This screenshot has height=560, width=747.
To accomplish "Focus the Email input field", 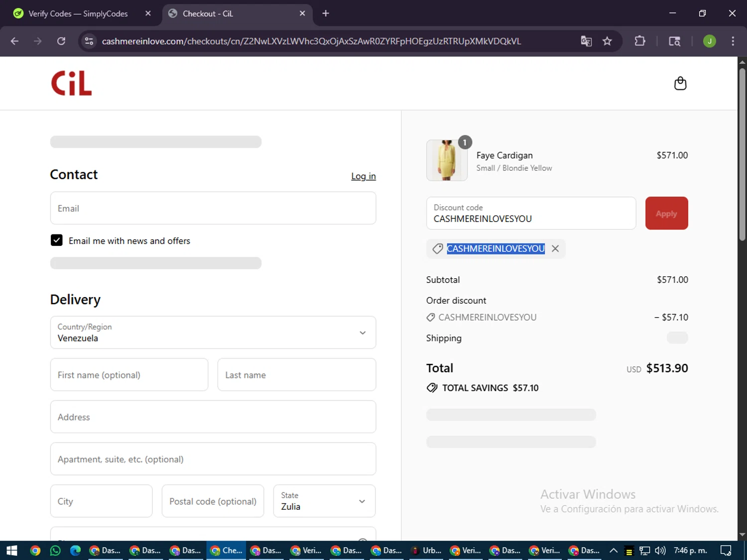I will [x=213, y=208].
